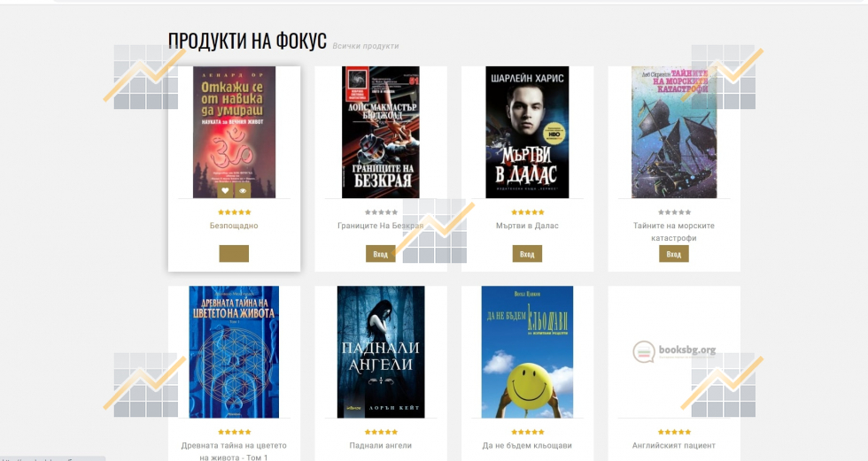The height and width of the screenshot is (461, 868).
Task: Click the star rating under Безпощадно
Action: coord(234,212)
